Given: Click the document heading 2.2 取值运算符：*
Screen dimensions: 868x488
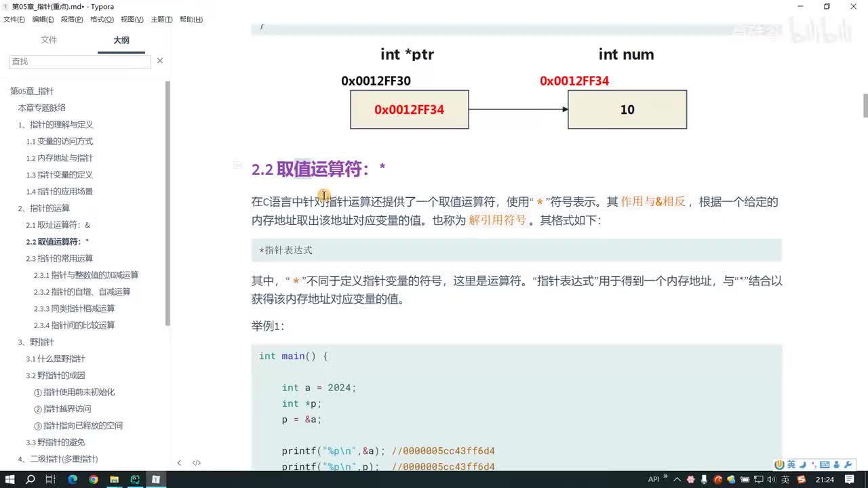Looking at the screenshot, I should pos(319,169).
